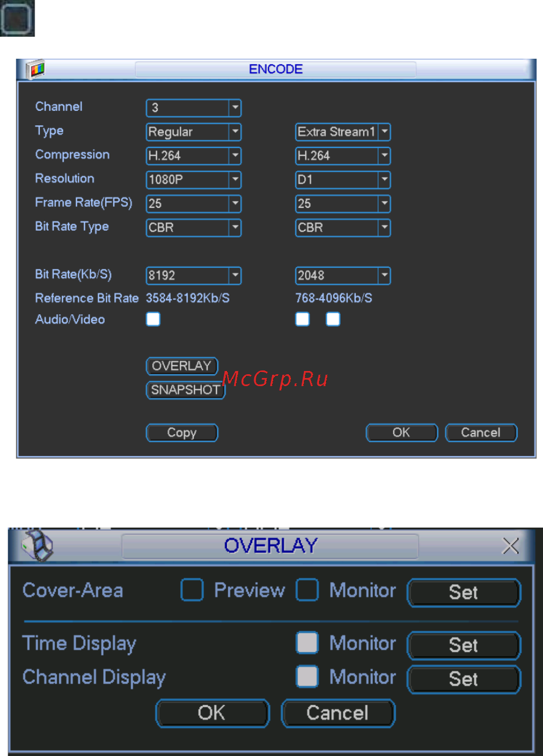
Task: Confirm OVERLAY dialog with OK
Action: click(212, 713)
